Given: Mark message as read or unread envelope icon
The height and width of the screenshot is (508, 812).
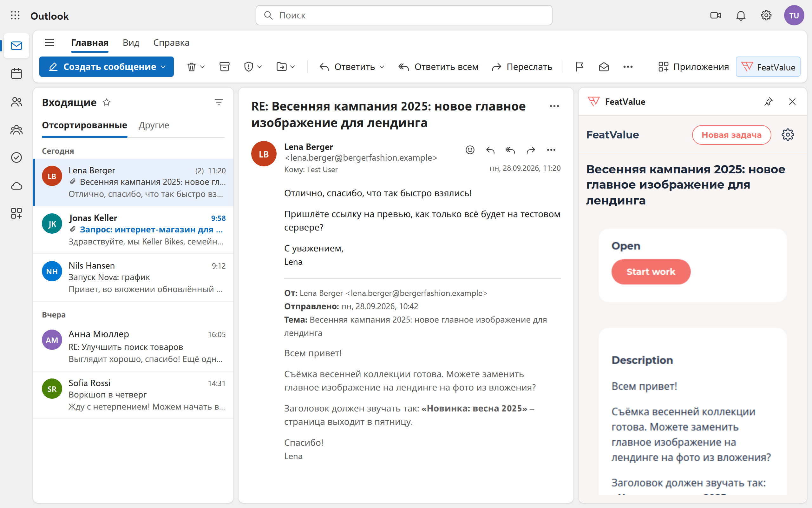Looking at the screenshot, I should click(604, 67).
